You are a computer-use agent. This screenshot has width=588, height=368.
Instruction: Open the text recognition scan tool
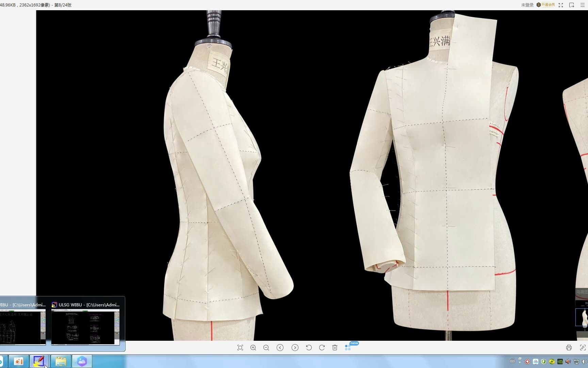tap(583, 348)
